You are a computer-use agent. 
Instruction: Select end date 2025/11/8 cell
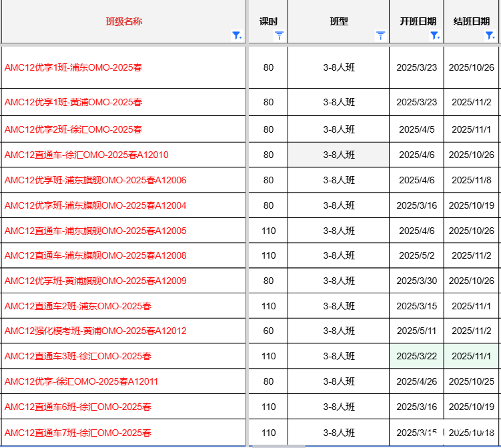click(472, 180)
